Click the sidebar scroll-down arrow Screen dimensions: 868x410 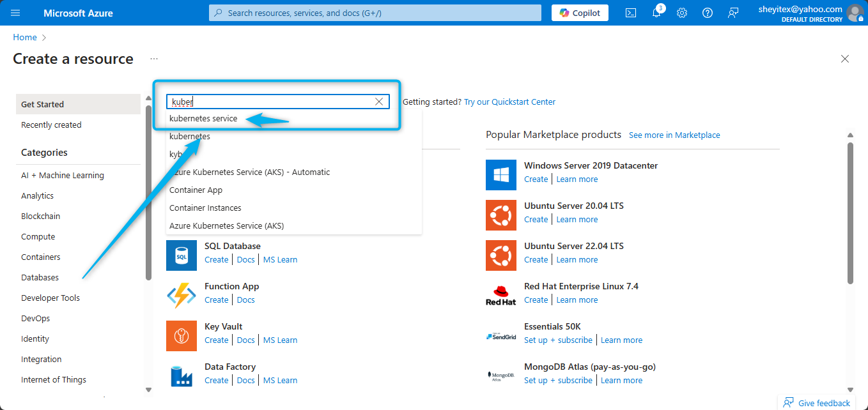click(148, 390)
